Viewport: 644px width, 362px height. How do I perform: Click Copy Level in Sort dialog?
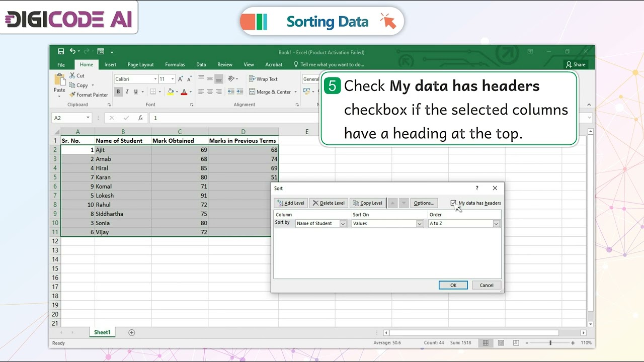point(368,203)
